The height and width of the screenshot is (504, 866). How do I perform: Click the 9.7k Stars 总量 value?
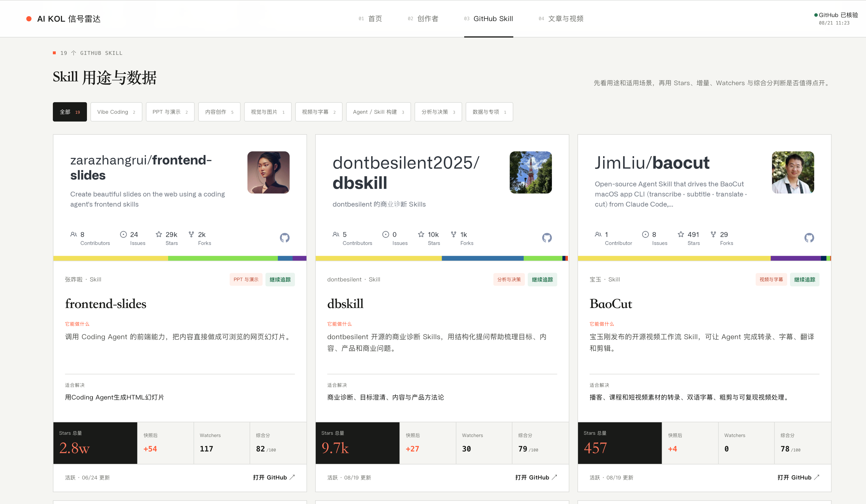335,448
